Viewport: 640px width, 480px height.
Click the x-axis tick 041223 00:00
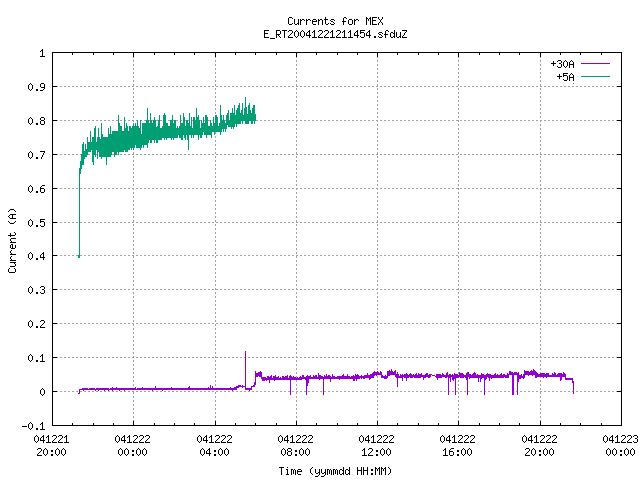[620, 445]
